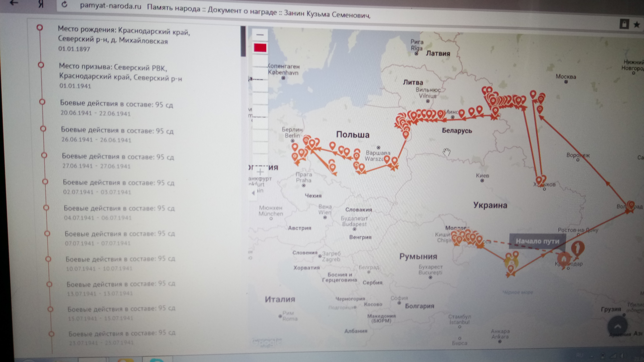Click the browser back arrow
The image size is (644, 362).
pyautogui.click(x=14, y=3)
